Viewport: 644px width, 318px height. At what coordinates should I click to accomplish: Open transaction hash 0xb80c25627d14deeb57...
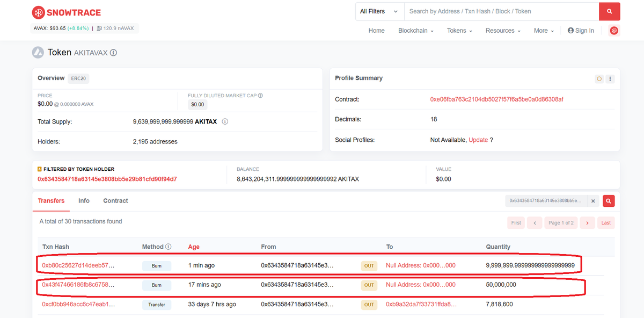click(x=78, y=265)
